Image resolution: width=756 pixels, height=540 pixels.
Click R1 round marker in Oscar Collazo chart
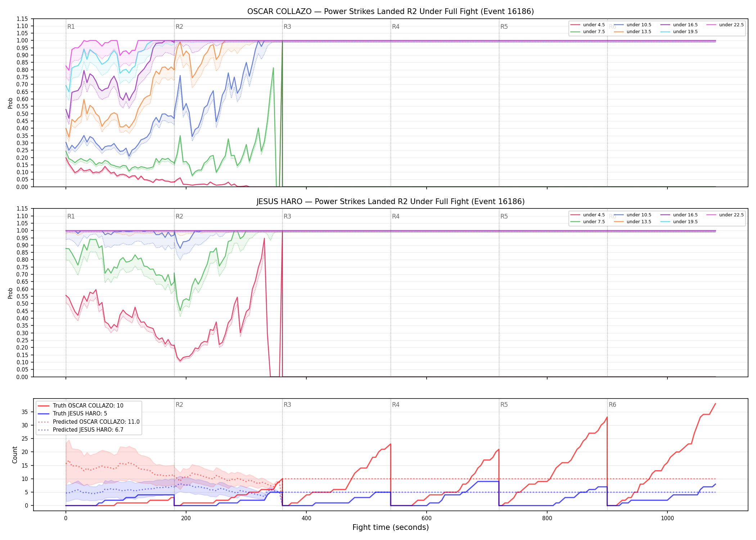(71, 27)
